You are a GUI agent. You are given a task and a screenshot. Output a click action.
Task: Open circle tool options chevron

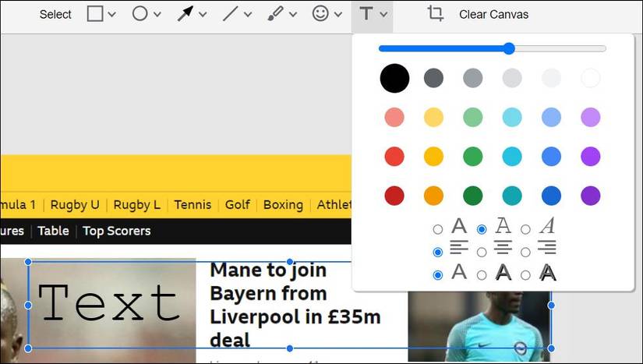(x=157, y=14)
